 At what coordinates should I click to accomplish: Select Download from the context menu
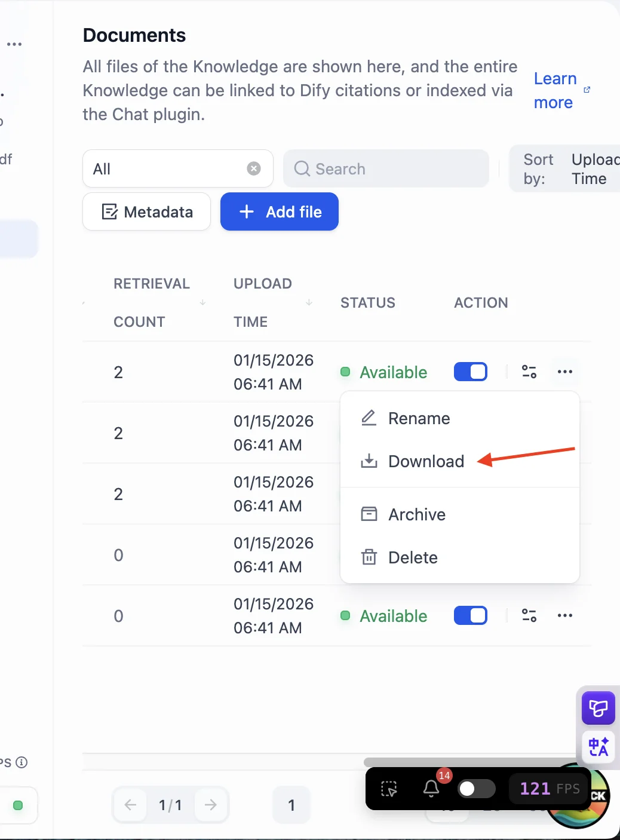coord(426,461)
